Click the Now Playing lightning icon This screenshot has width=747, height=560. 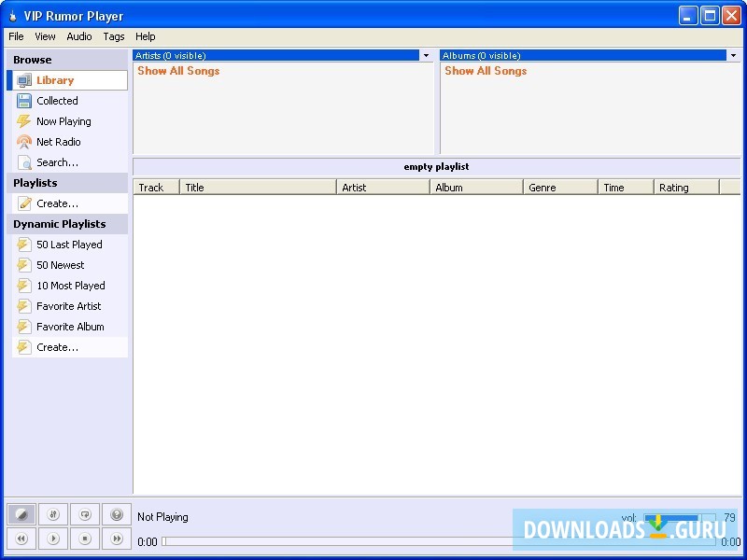point(24,121)
